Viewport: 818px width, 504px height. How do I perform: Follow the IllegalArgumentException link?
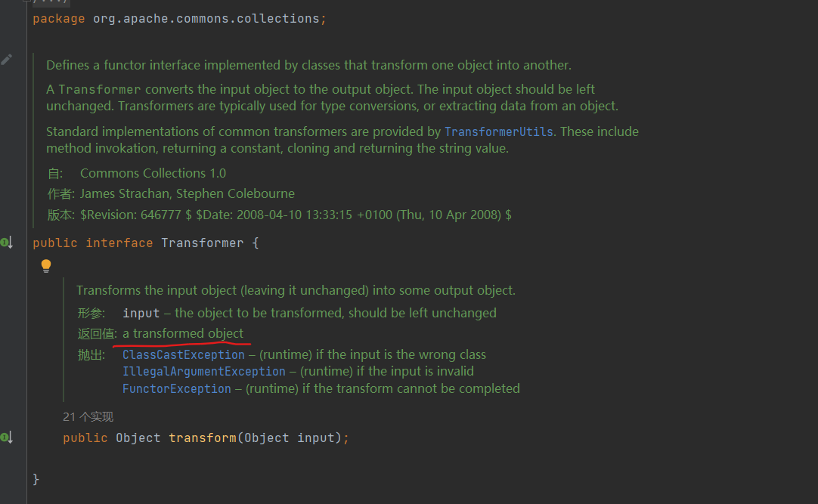(204, 371)
